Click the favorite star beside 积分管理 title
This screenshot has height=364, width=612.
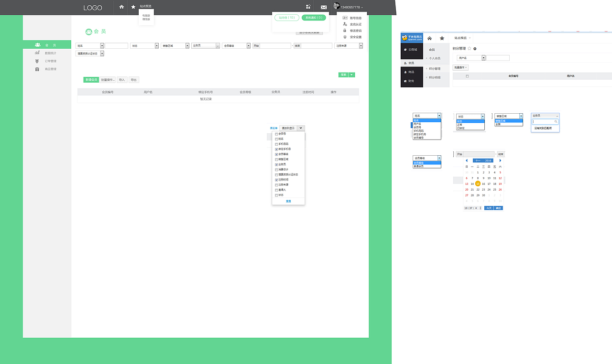pyautogui.click(x=469, y=49)
